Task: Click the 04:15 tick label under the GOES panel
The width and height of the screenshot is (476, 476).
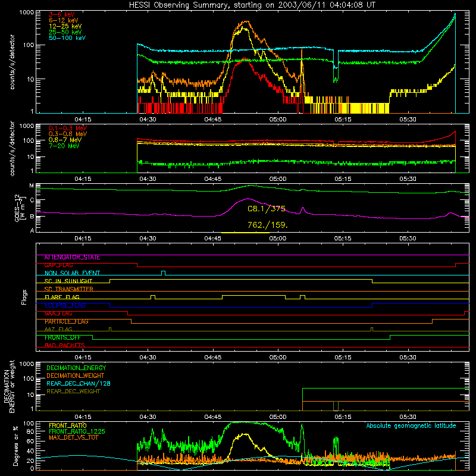Action: (x=83, y=239)
